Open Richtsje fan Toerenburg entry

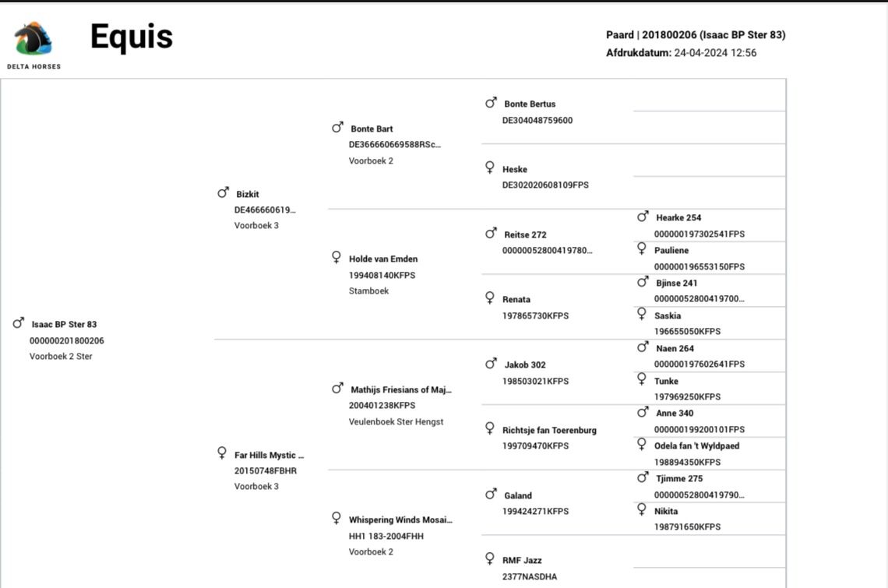tap(549, 431)
